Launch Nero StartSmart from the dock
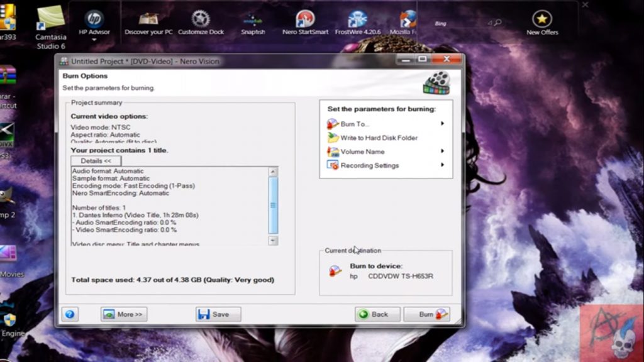The width and height of the screenshot is (644, 362). tap(305, 22)
